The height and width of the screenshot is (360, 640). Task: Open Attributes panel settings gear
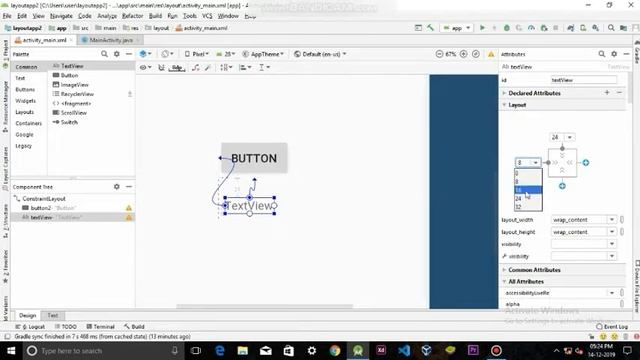click(x=614, y=54)
